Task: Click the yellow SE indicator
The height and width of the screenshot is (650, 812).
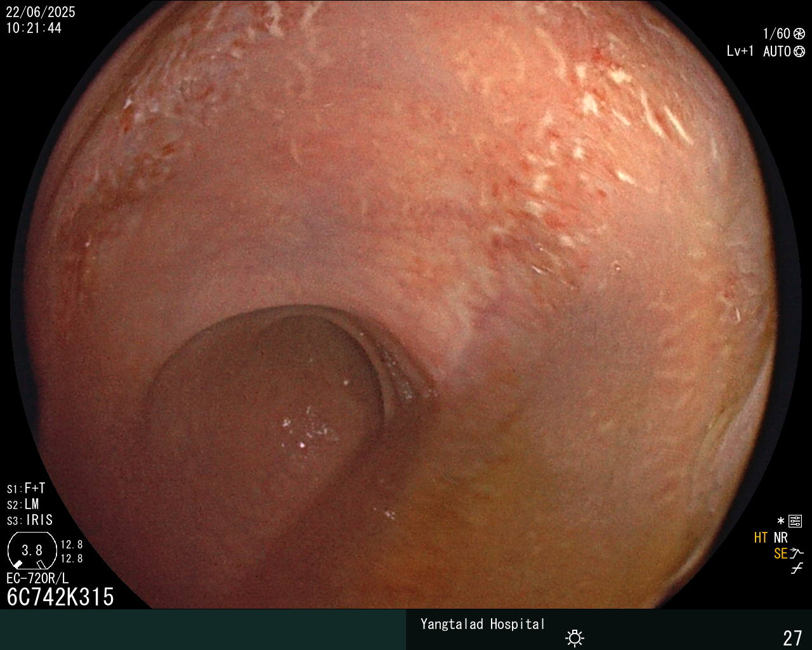Action: [780, 554]
